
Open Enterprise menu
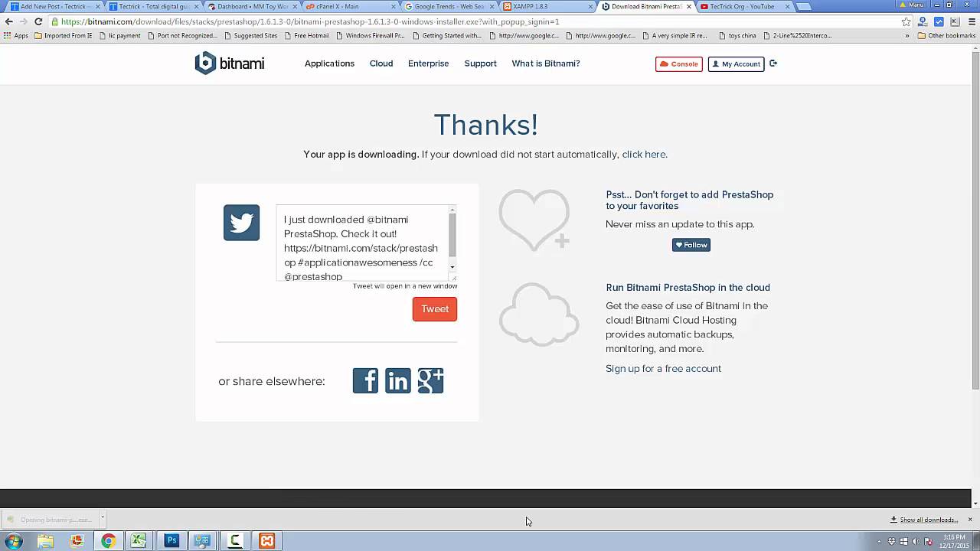coord(428,64)
